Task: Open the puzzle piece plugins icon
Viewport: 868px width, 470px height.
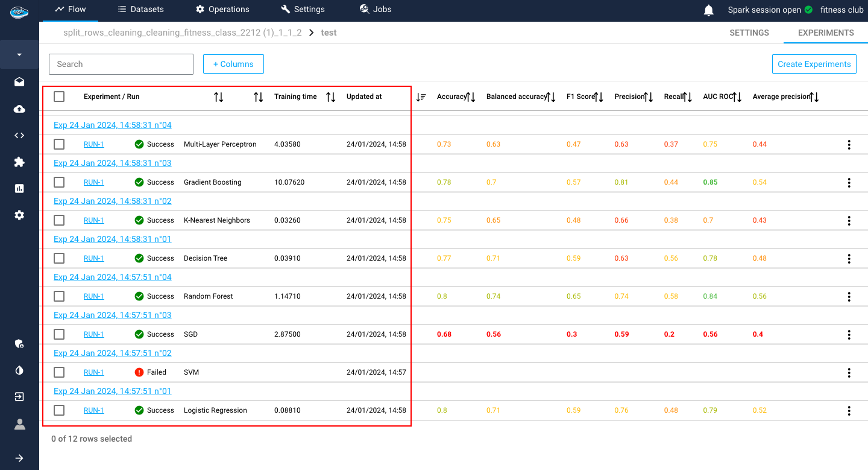Action: pos(19,162)
